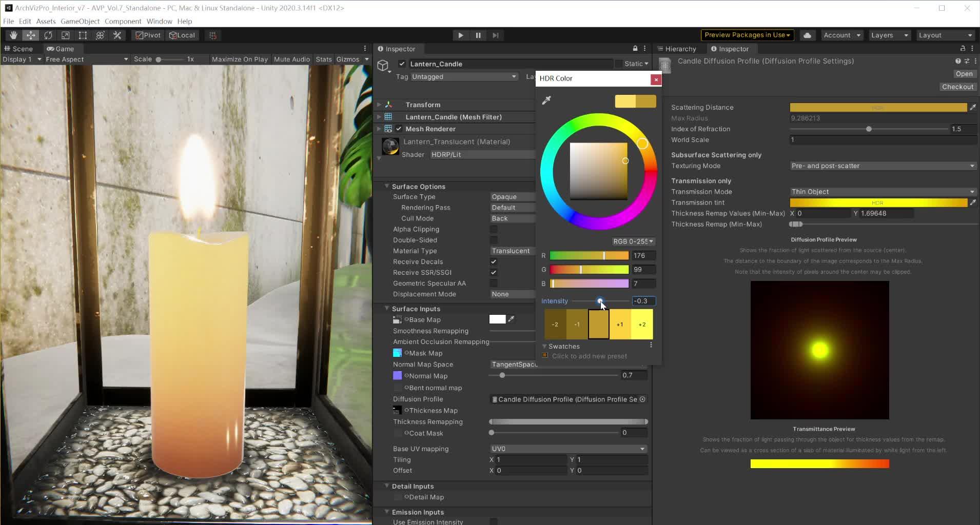Screen dimensions: 980x525
Task: Open the Base Map color eyedropper
Action: (512, 319)
